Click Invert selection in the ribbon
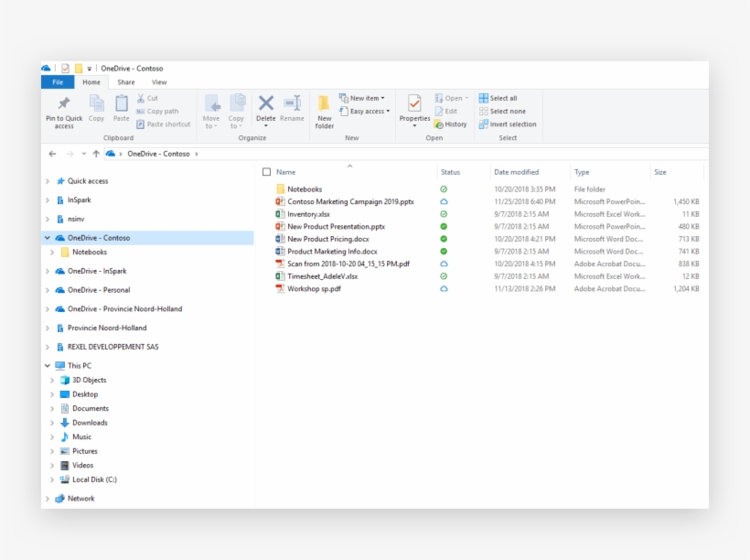750x560 pixels. (508, 124)
